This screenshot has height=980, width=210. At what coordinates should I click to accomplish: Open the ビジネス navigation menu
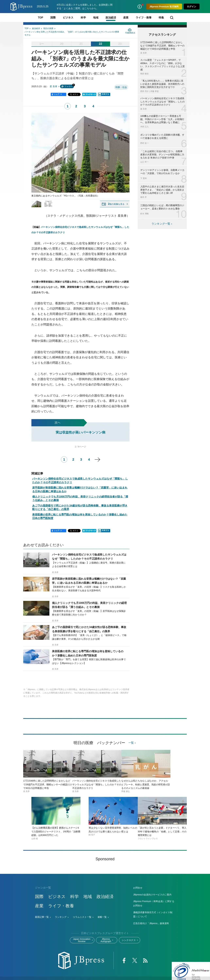(68, 17)
